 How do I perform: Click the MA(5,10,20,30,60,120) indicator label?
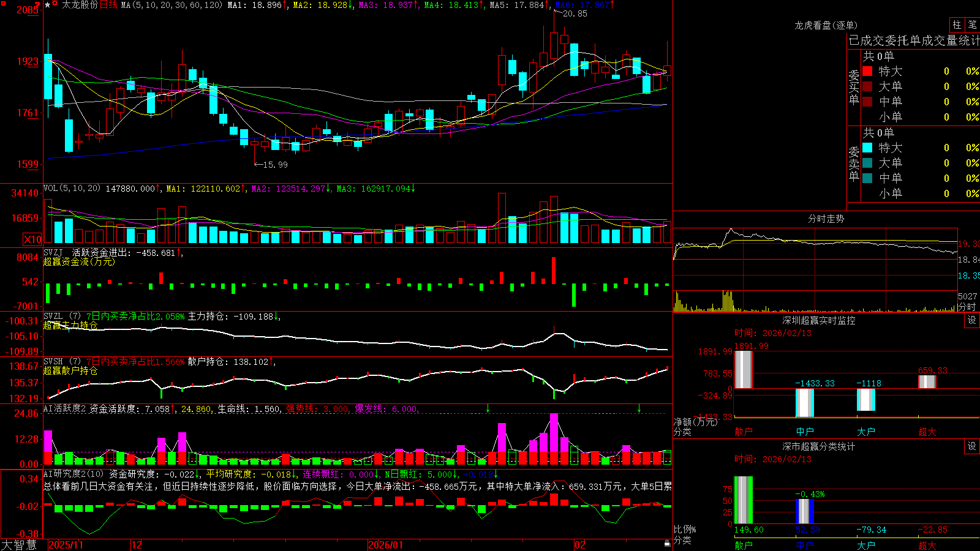[171, 5]
